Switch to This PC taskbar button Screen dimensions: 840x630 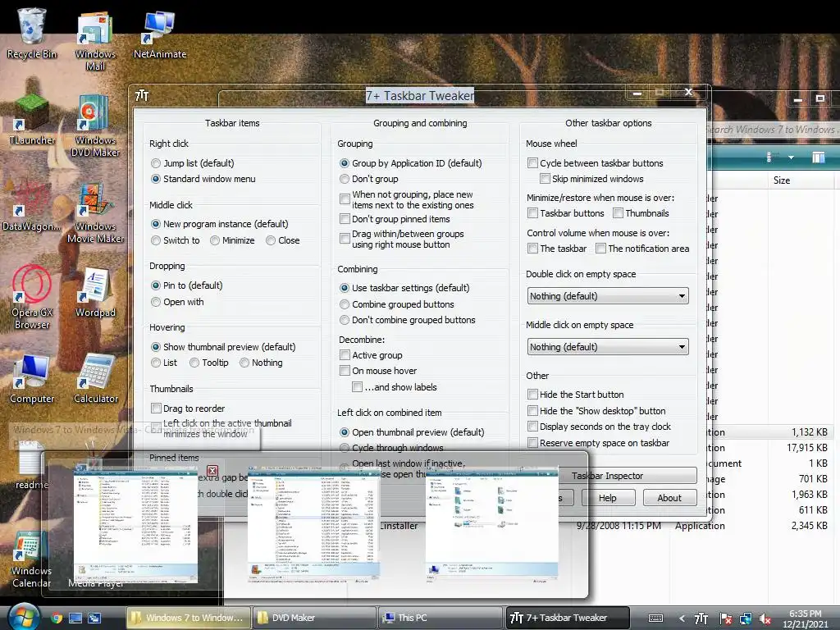click(440, 618)
